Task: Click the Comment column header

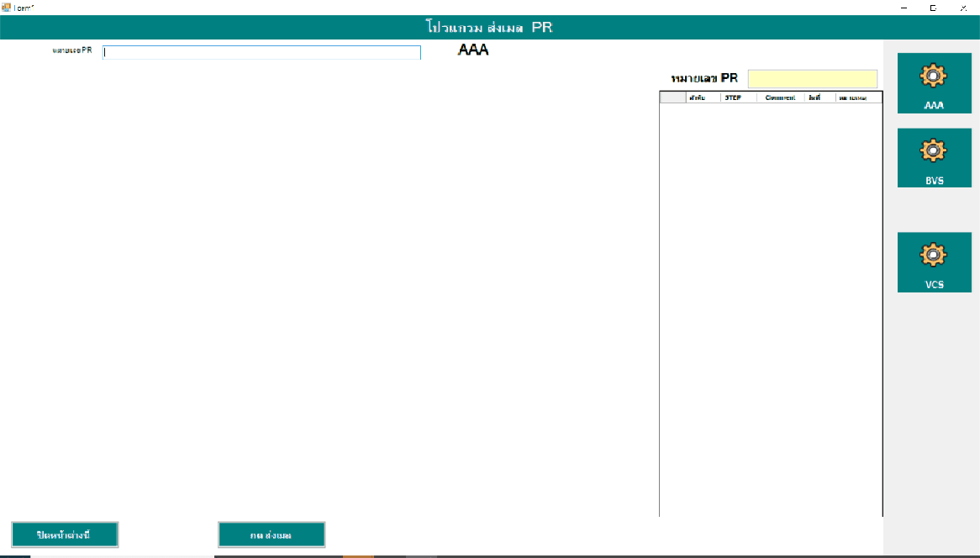Action: tap(780, 97)
